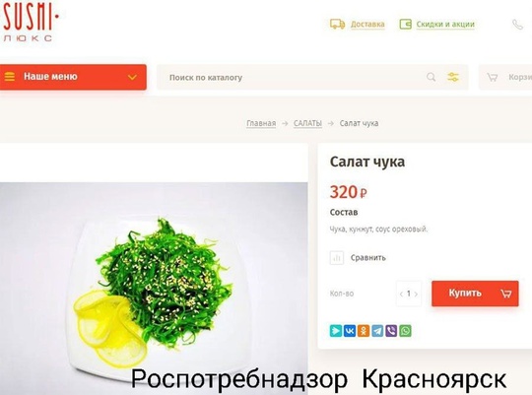This screenshot has width=532, height=395.
Task: Share via the VK icon
Action: coord(350,331)
